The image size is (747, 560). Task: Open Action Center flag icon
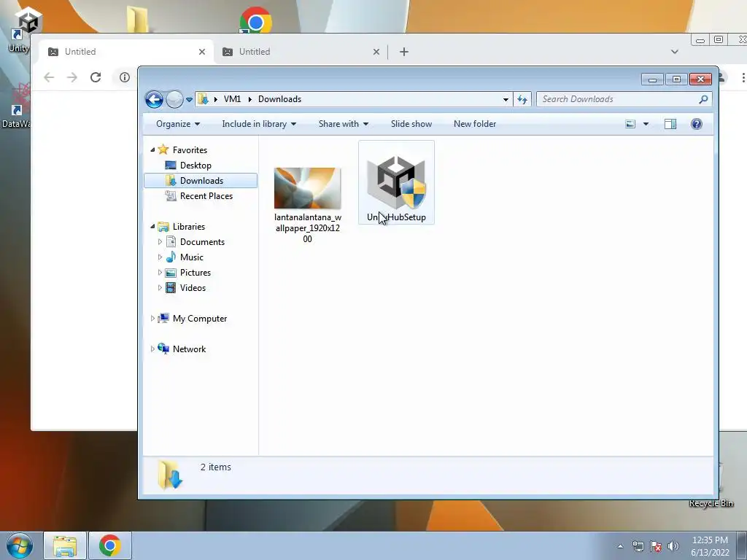click(656, 546)
